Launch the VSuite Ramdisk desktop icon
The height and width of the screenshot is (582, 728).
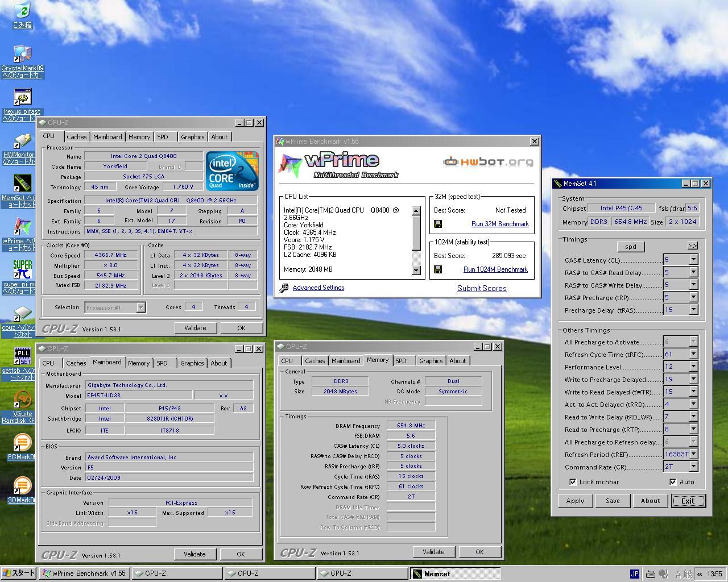pos(22,400)
